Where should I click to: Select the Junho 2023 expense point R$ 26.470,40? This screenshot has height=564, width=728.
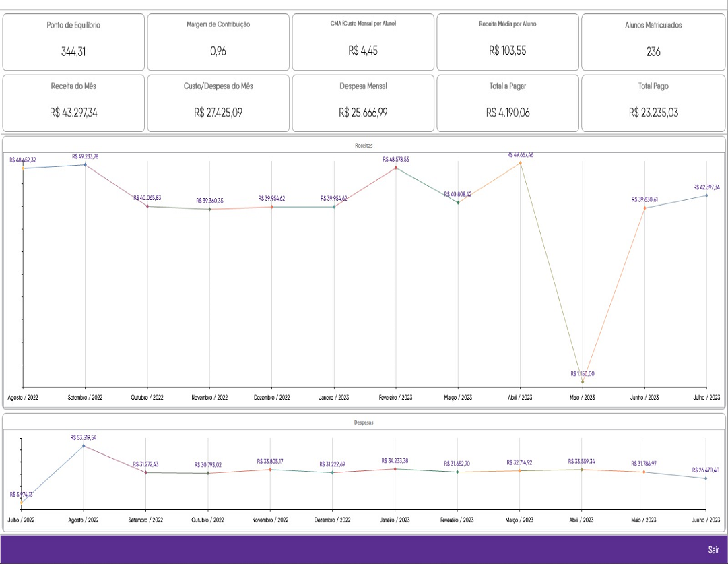(705, 478)
